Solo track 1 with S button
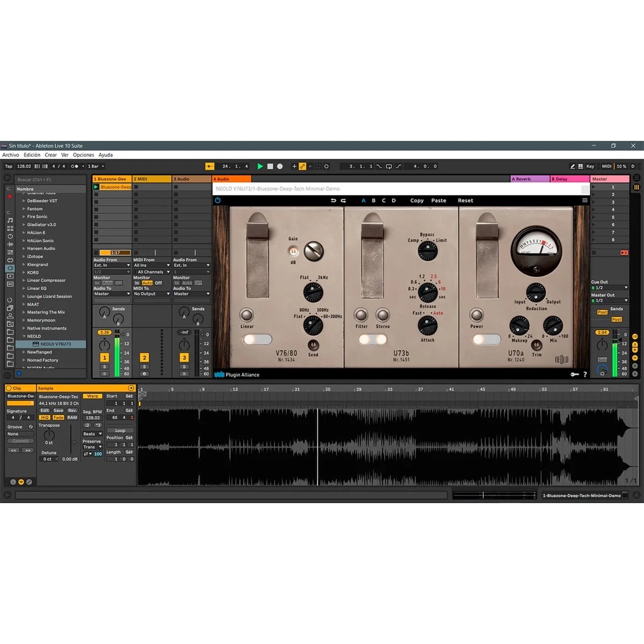This screenshot has width=644, height=644. pos(105,367)
